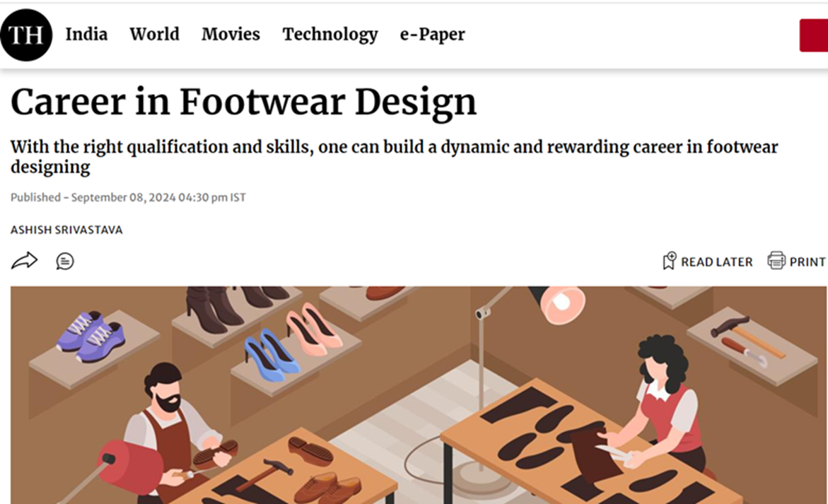The image size is (828, 504).
Task: Click The Hindu TH logo
Action: 26,35
